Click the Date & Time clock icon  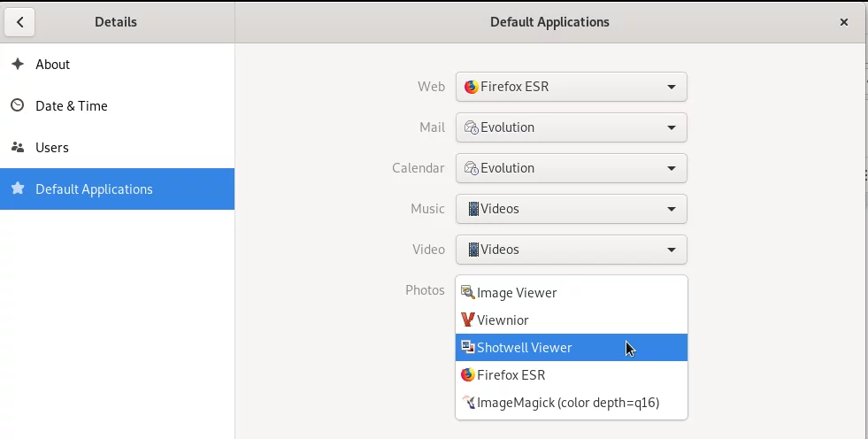[x=18, y=105]
